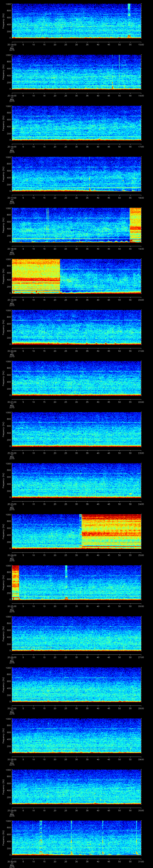The image size is (153, 868).
Task: Click the 20:27:00 start time label
Action: pos(12,708)
